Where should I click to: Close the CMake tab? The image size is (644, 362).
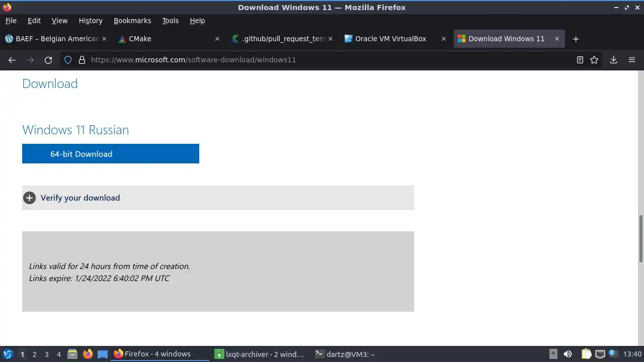[217, 39]
